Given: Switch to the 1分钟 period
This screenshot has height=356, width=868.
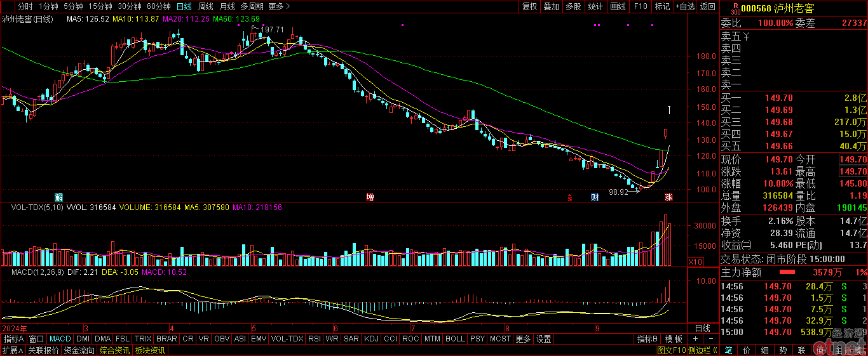Looking at the screenshot, I should pyautogui.click(x=49, y=6).
